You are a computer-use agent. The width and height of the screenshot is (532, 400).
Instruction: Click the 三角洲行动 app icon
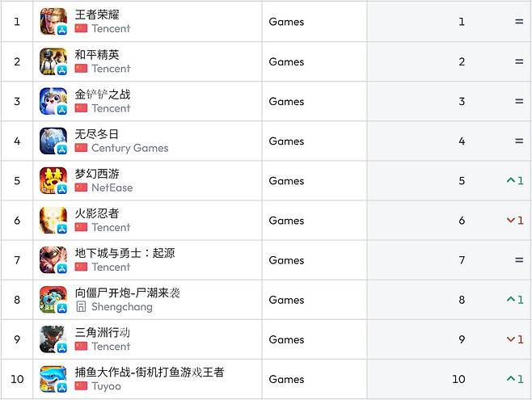pos(53,339)
